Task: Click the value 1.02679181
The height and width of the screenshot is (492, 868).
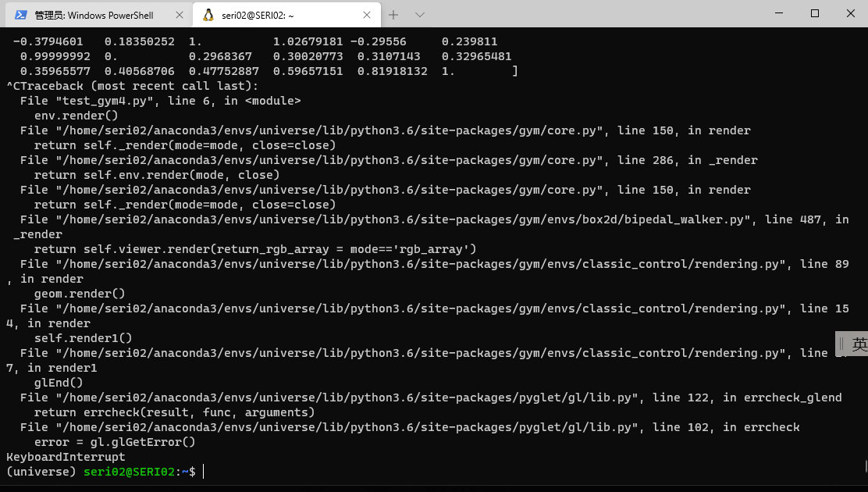Action: coord(308,41)
